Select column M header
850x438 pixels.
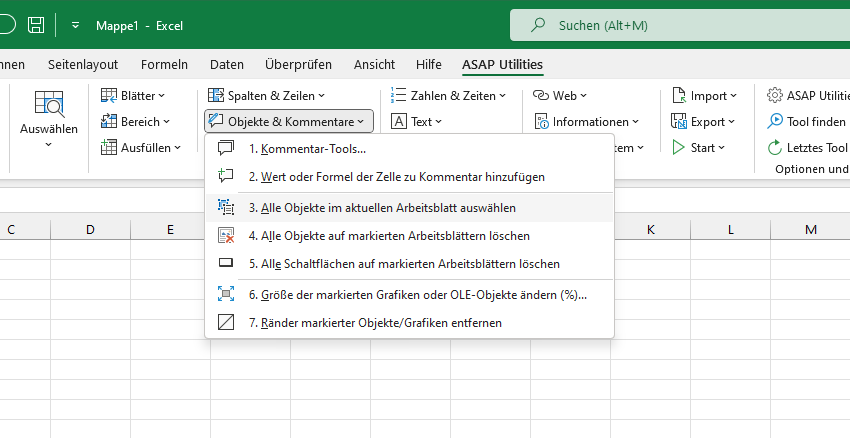pos(810,230)
